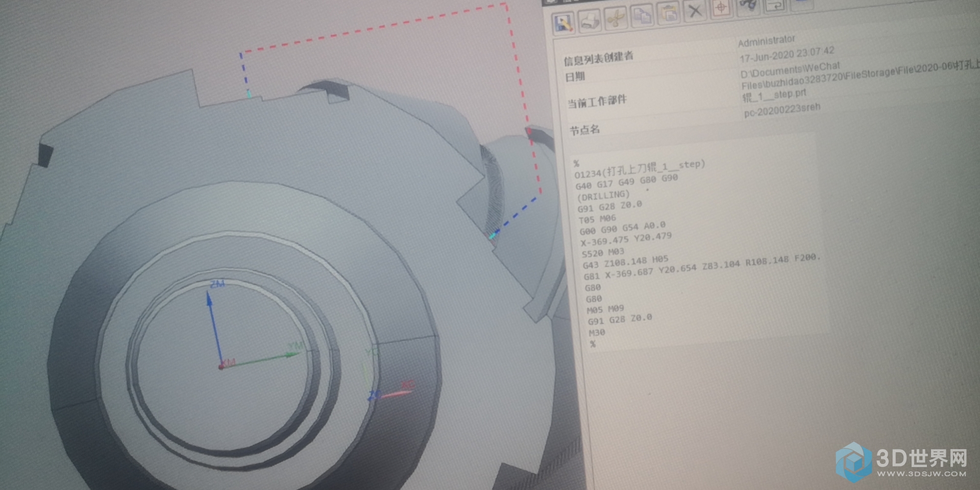Screen dimensions: 980x490
Task: Click the Find binoculars icon
Action: [x=748, y=5]
